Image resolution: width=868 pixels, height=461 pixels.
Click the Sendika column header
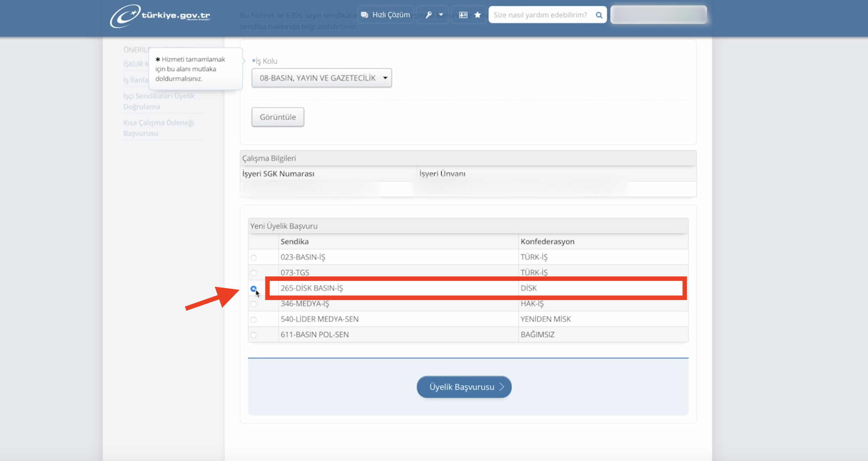tap(295, 241)
